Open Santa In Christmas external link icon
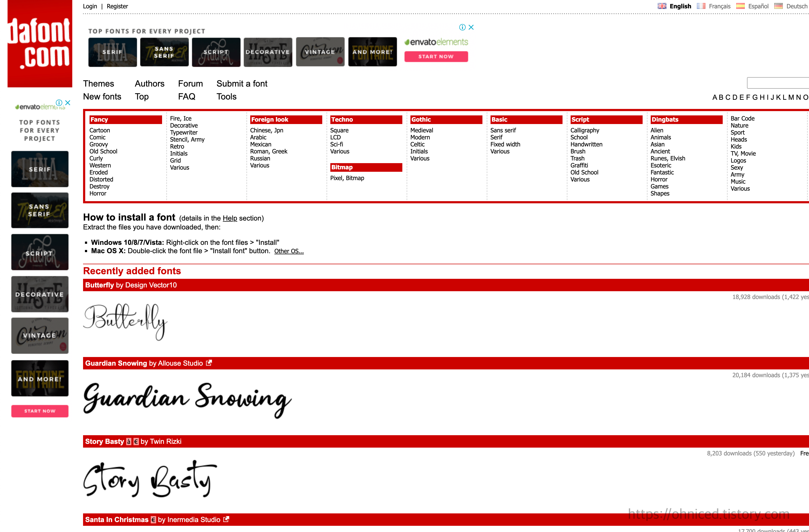 click(x=226, y=519)
